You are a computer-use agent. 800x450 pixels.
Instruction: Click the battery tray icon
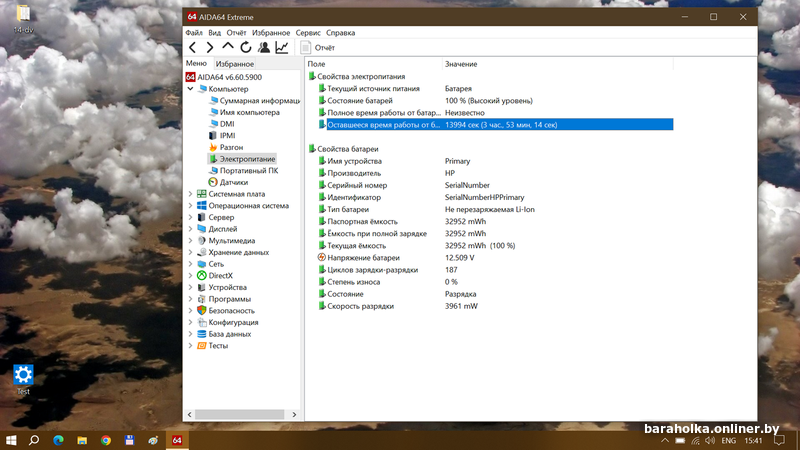click(680, 441)
